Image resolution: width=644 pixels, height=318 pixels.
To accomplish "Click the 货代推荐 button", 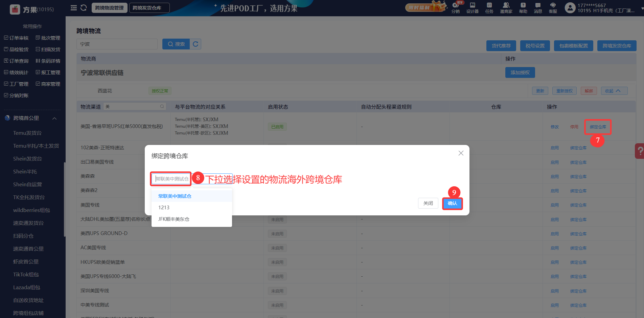I will click(501, 46).
